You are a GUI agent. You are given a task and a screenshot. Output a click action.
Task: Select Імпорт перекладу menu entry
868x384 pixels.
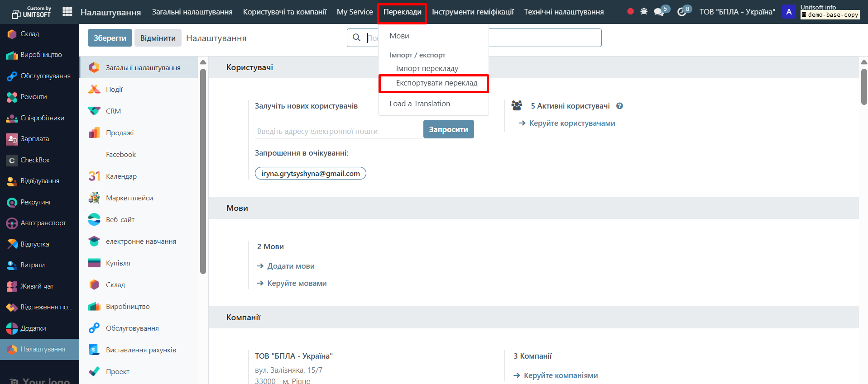[x=427, y=69]
